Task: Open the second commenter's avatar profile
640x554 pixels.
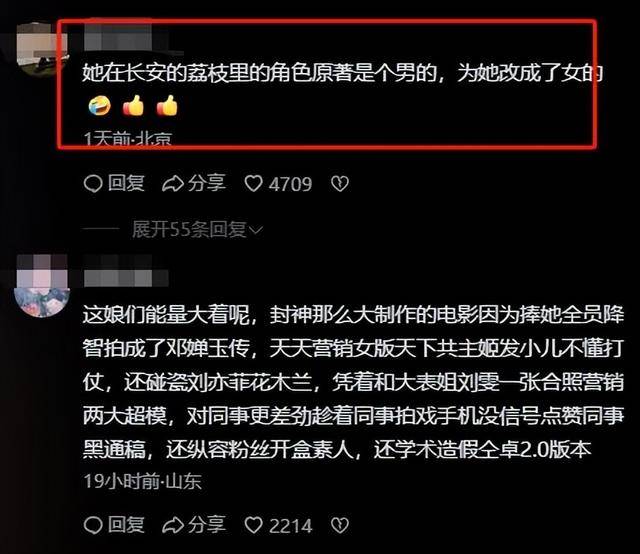Action: tap(42, 286)
